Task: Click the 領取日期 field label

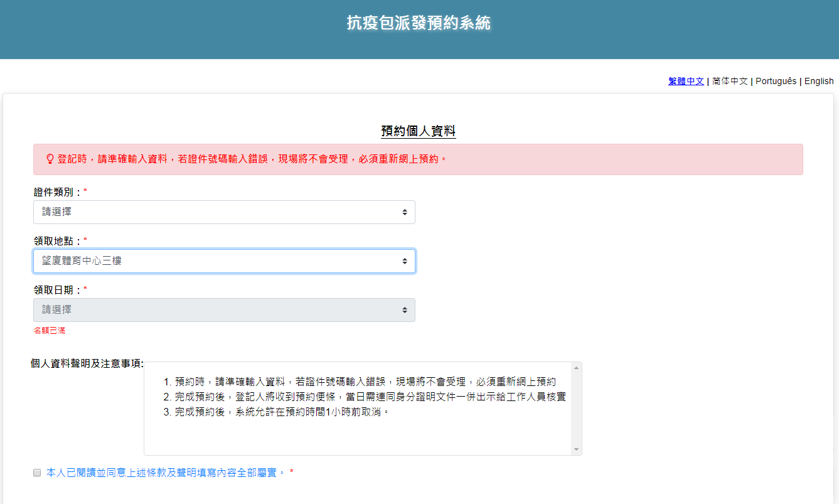Action: (58, 290)
